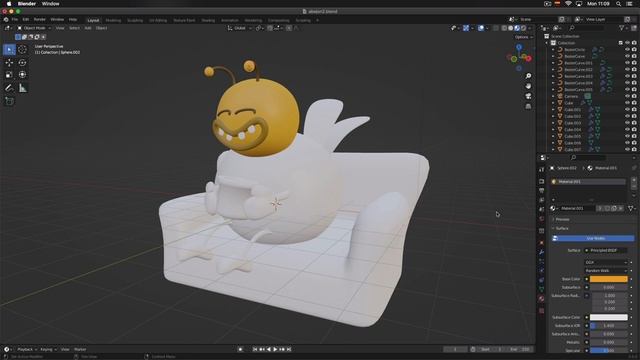Open the timeline Keying button

[48, 349]
